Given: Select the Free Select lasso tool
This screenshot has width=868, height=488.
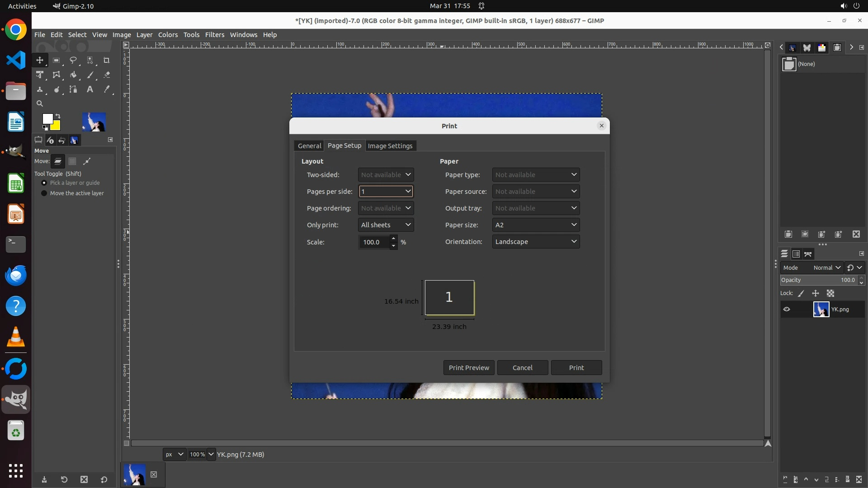Looking at the screenshot, I should (x=73, y=60).
